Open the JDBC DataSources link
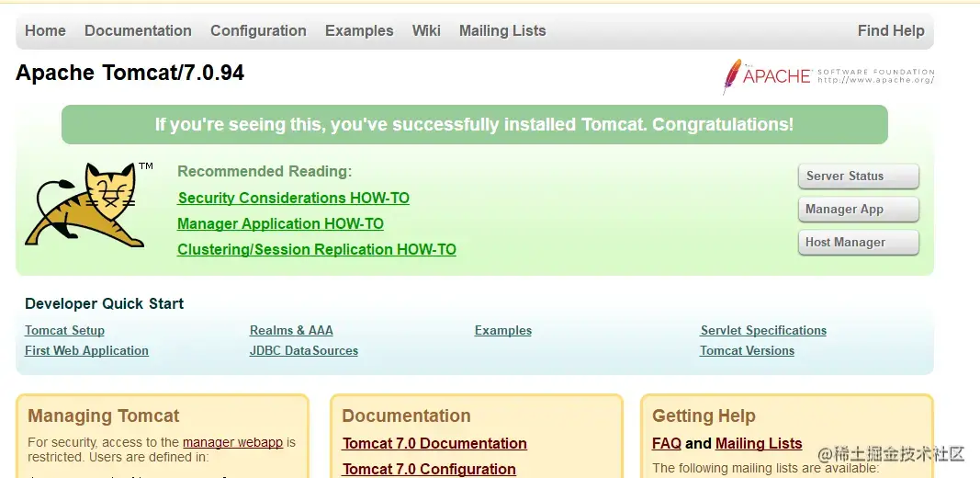 (x=304, y=350)
